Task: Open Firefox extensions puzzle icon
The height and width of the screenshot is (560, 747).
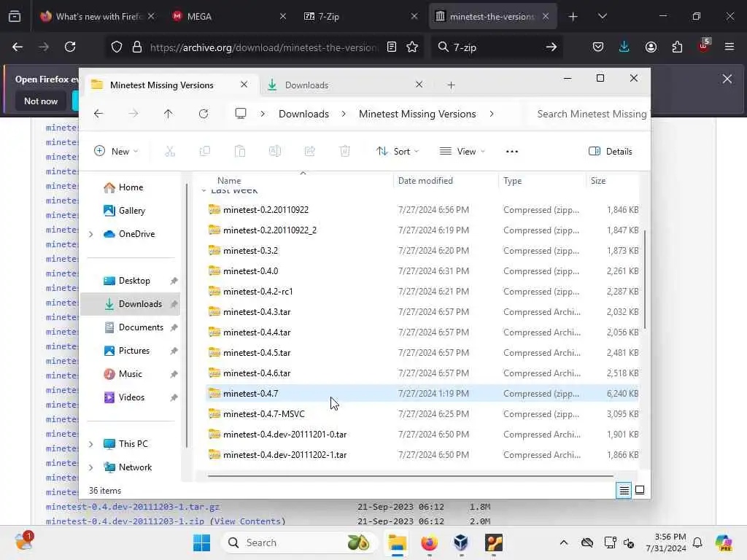Action: click(677, 47)
